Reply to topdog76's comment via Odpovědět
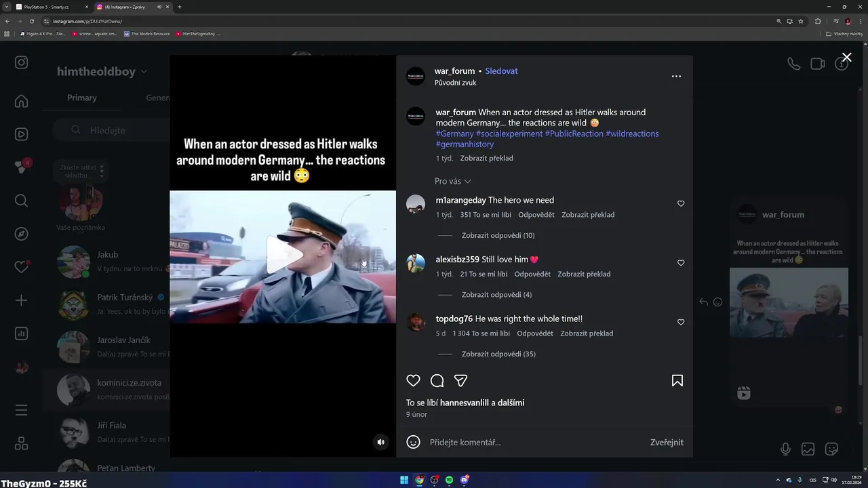This screenshot has width=868, height=488. pyautogui.click(x=535, y=333)
